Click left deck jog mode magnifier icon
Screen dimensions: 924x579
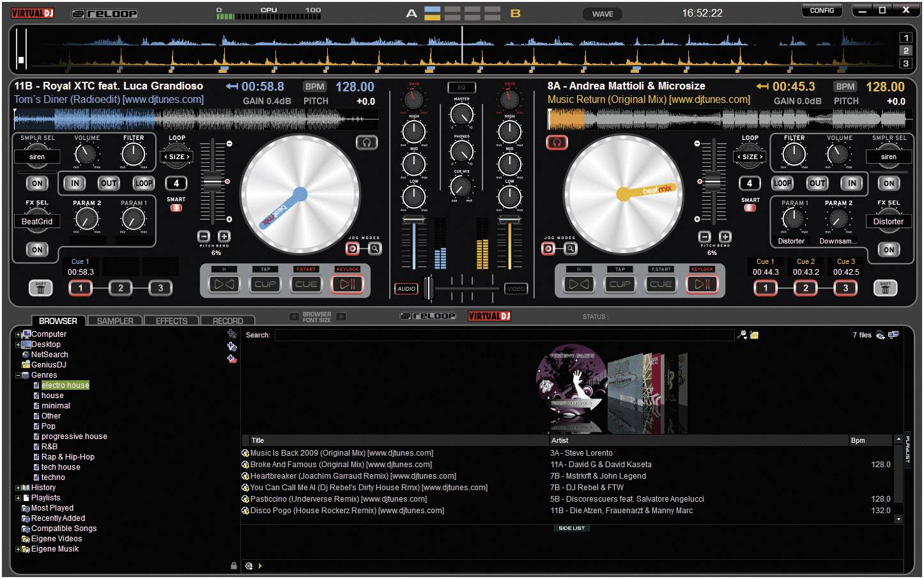coord(375,249)
